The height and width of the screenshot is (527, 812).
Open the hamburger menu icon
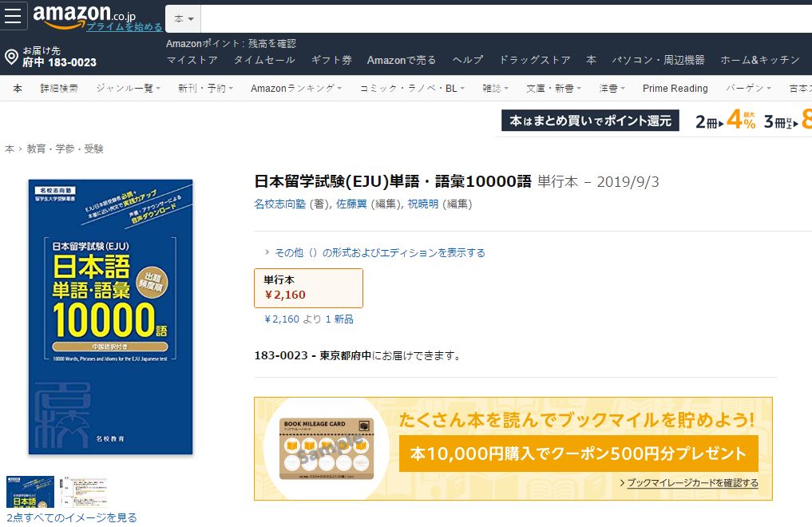click(13, 15)
